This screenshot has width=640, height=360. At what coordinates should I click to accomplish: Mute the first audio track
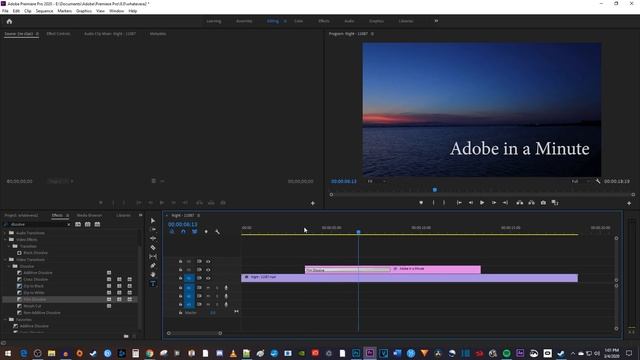click(x=208, y=288)
